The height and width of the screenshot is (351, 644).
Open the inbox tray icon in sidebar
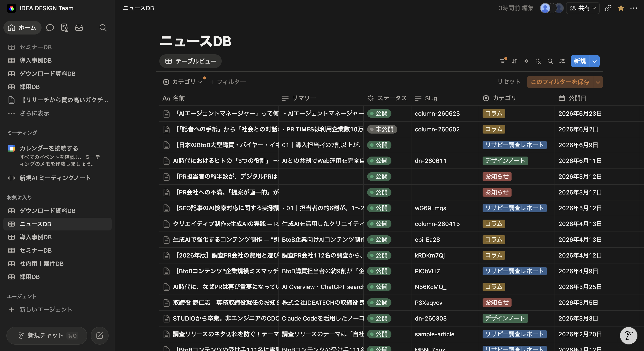point(79,27)
